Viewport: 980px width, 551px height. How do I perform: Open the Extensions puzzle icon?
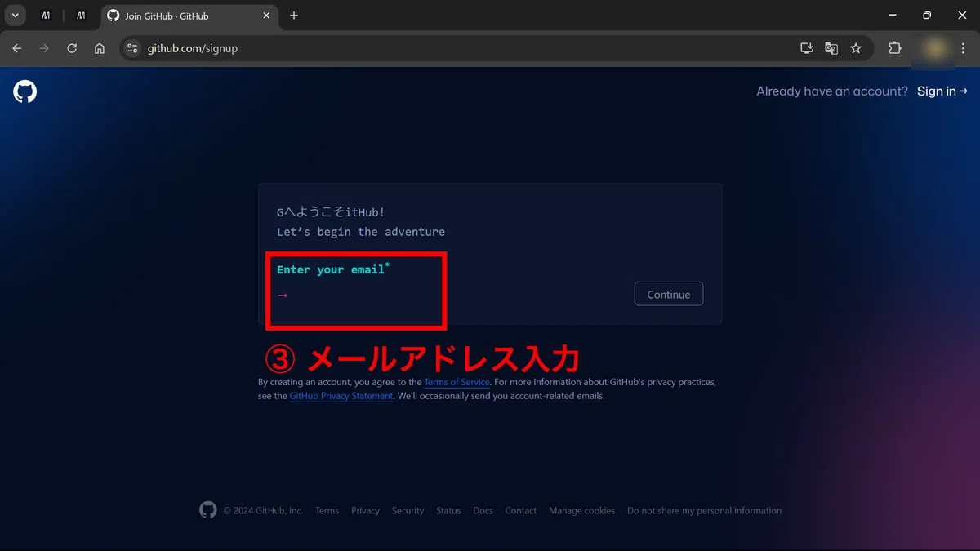(x=895, y=48)
